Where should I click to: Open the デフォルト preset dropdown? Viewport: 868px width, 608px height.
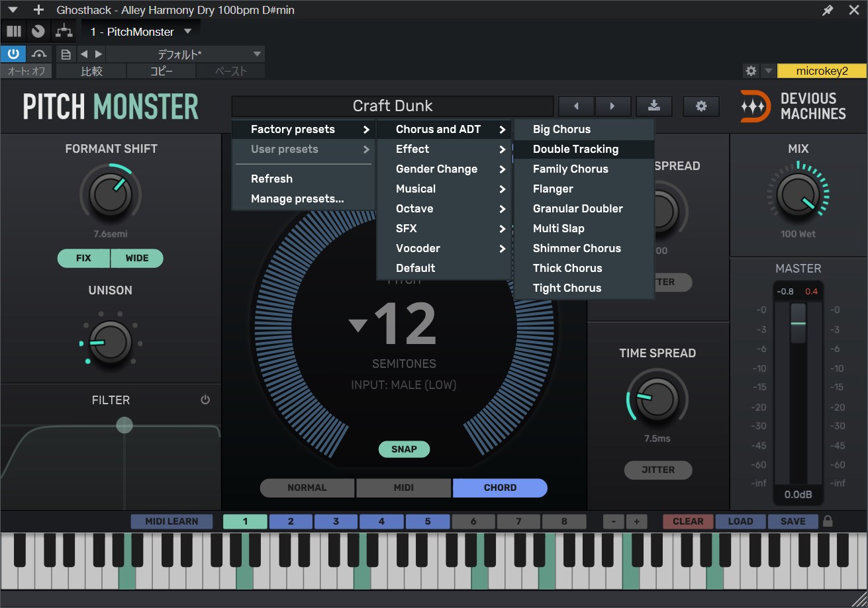point(185,54)
